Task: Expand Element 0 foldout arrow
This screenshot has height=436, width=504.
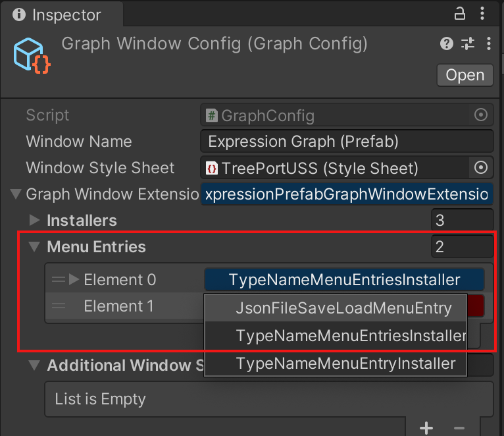Action: pyautogui.click(x=74, y=279)
